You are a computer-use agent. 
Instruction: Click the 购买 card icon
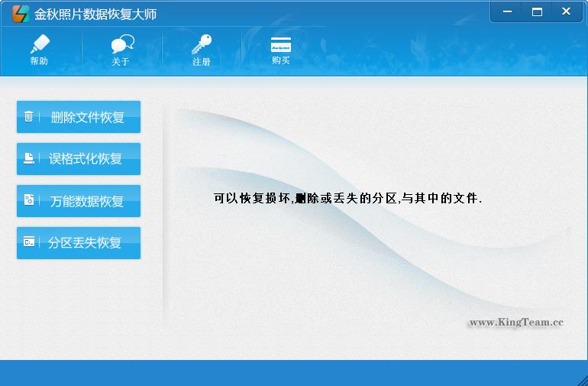(281, 44)
